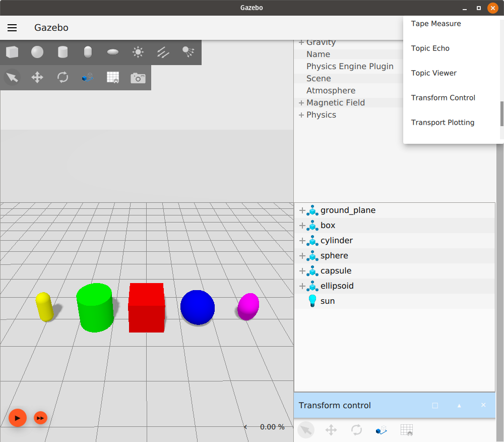Expand the box entity in the entity tree

(x=301, y=226)
